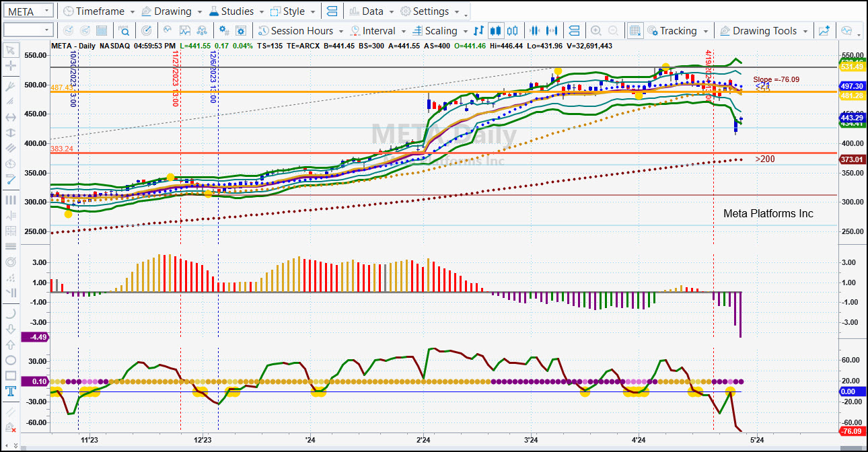This screenshot has width=868, height=452.
Task: Open the Timeframe menu
Action: [x=98, y=11]
